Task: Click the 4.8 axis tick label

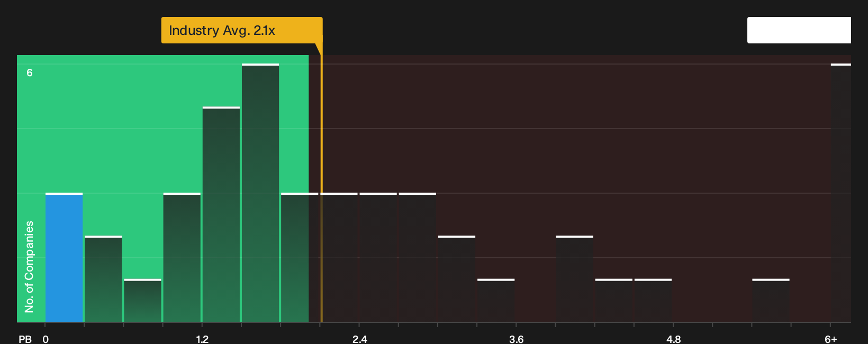Action: (x=674, y=339)
